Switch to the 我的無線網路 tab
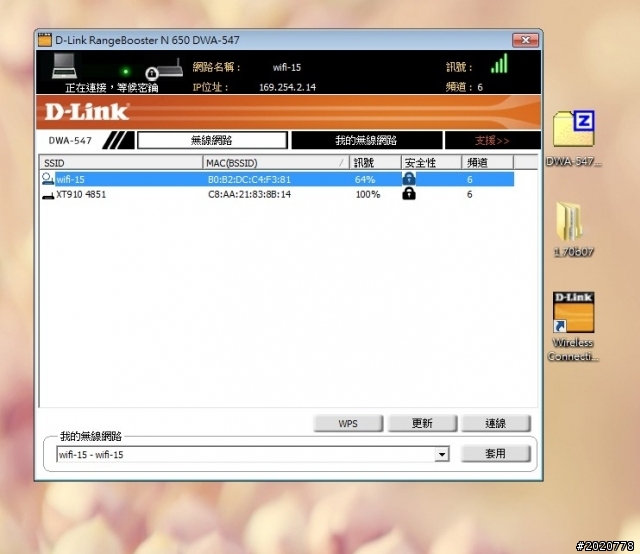The width and height of the screenshot is (640, 554). coord(366,140)
